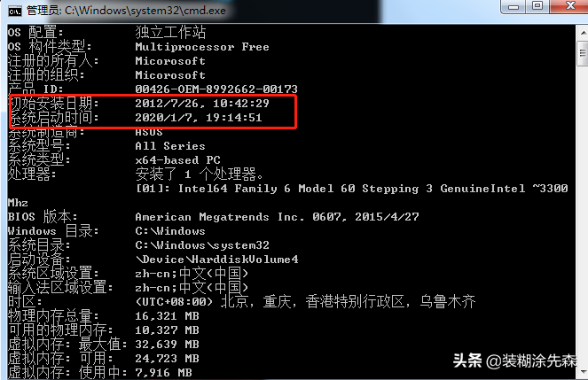588x380 pixels.
Task: Click zh-cn value beside 输入法区域设置
Action: pos(192,288)
